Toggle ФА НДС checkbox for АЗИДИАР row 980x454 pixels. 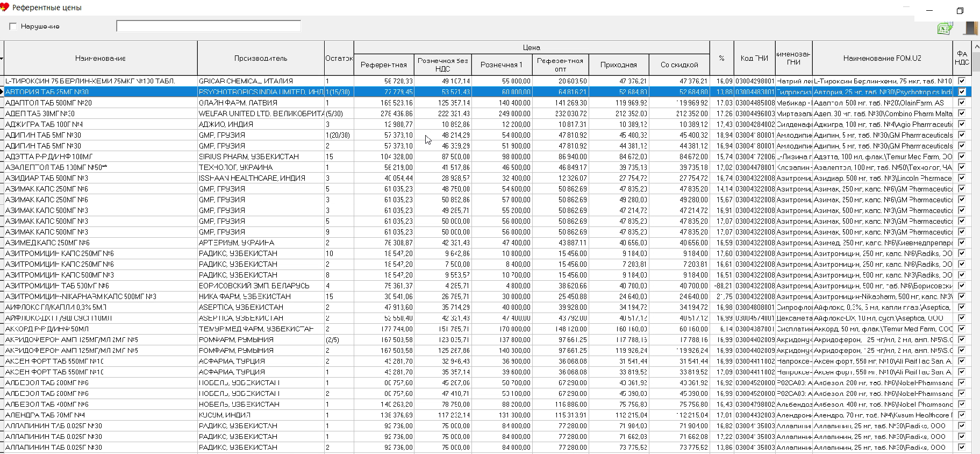coord(962,178)
